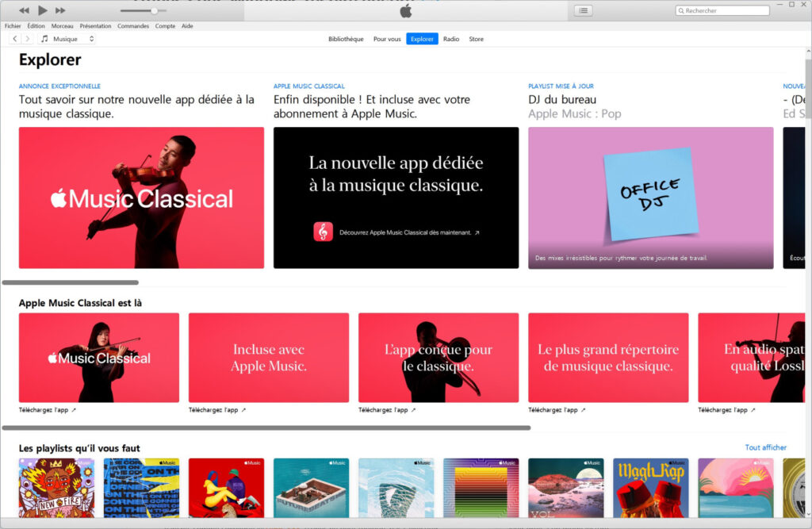
Task: Click the 'Tout afficher' link
Action: 765,447
